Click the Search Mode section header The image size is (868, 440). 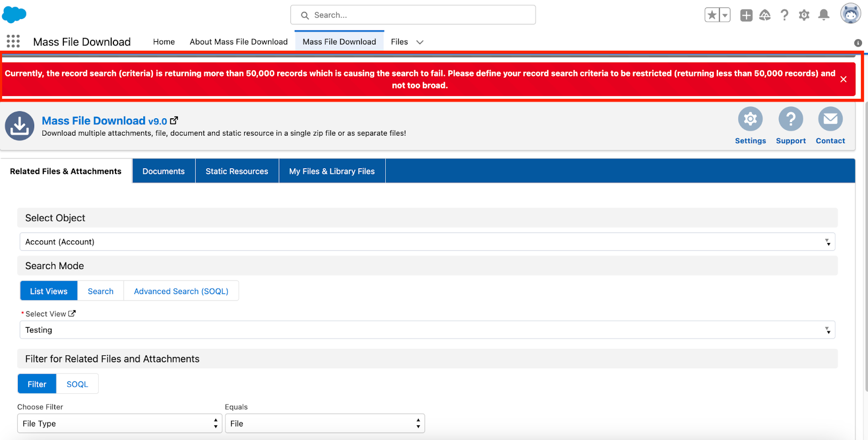coord(427,266)
